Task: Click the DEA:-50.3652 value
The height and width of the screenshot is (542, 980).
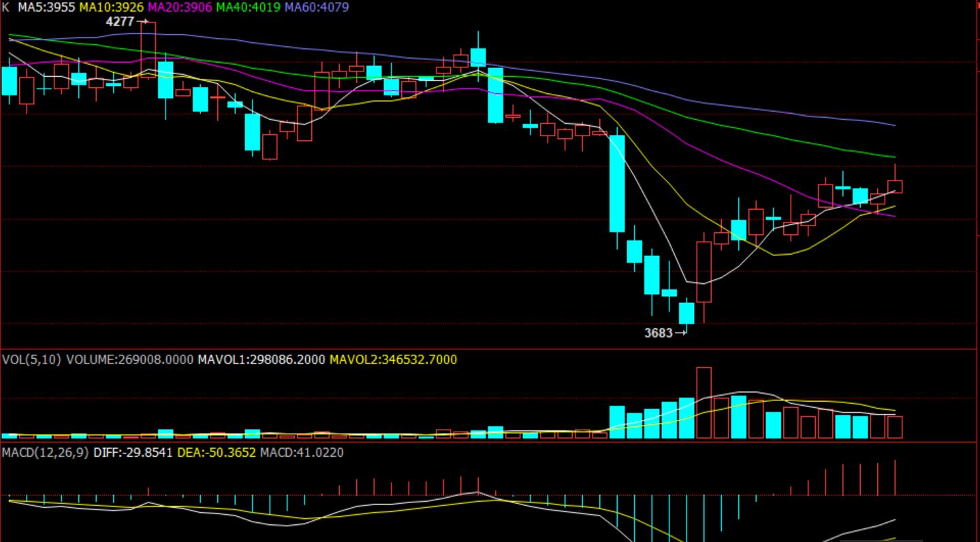Action: [217, 452]
